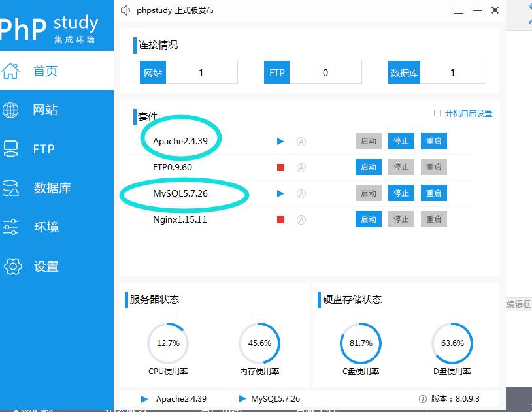Click the sliders icon for 环境
Screen dimensions: 532x412
tap(11, 227)
